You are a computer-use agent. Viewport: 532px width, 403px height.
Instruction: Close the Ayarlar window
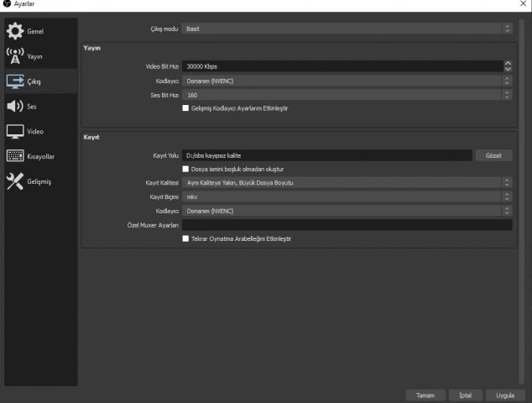tap(523, 3)
